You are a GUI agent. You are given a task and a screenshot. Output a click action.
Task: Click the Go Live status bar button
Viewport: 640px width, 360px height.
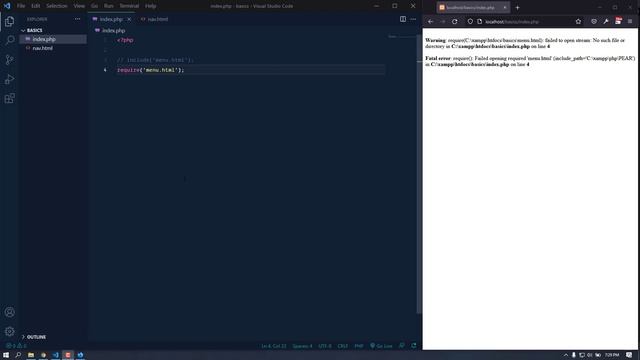point(381,346)
